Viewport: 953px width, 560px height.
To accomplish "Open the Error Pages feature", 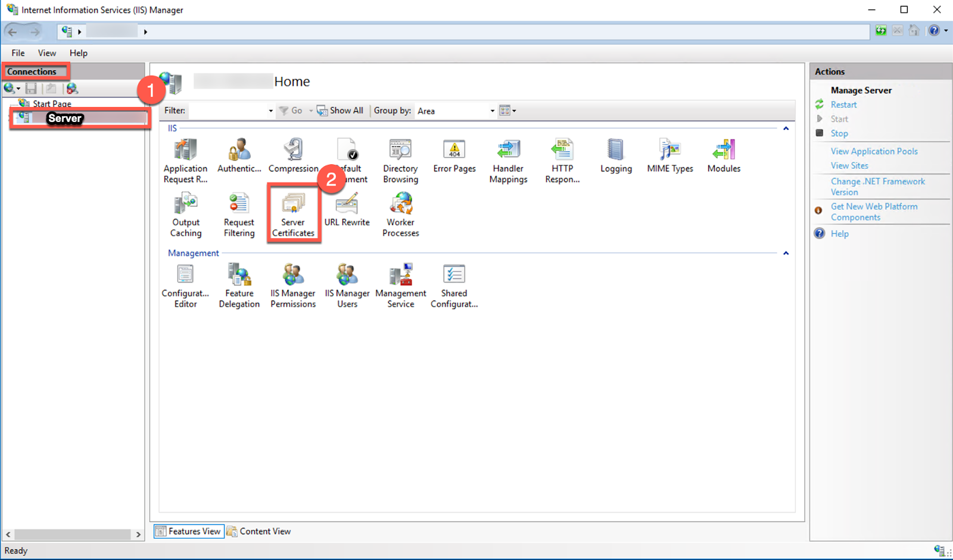I will click(454, 156).
